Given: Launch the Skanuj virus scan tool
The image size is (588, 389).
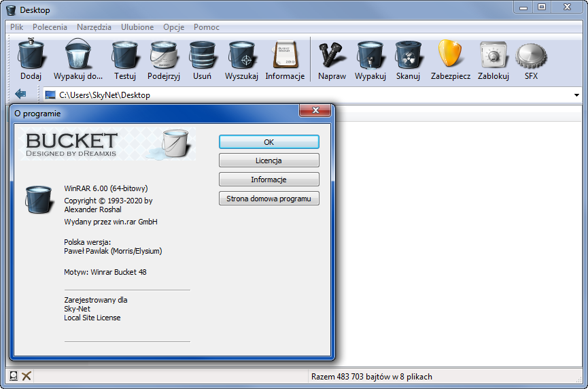Looking at the screenshot, I should coord(408,55).
